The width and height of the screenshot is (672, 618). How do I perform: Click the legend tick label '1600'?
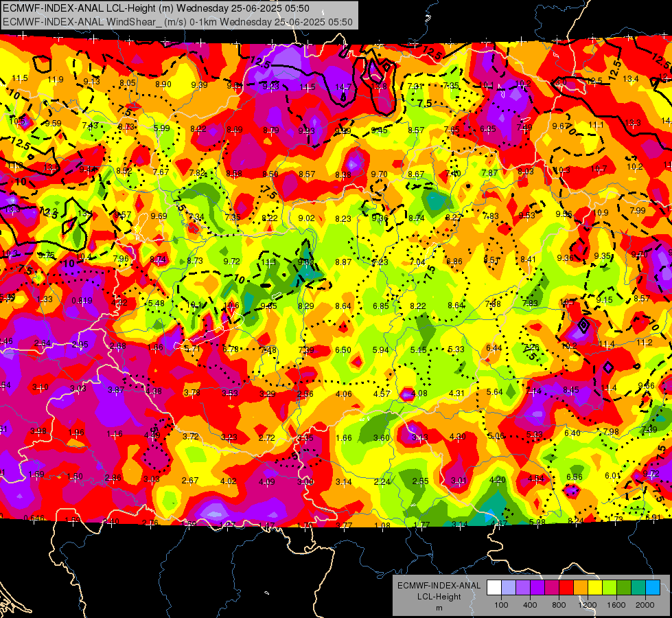click(x=616, y=605)
